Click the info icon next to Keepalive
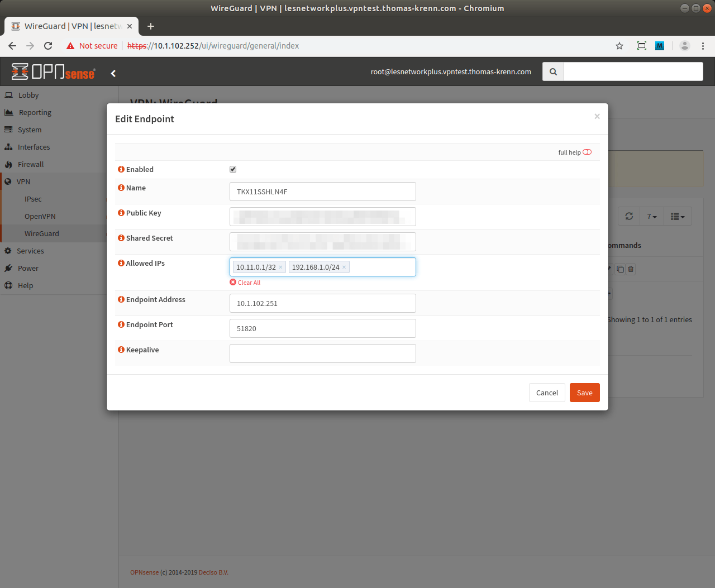Viewport: 715px width, 588px height. click(121, 350)
